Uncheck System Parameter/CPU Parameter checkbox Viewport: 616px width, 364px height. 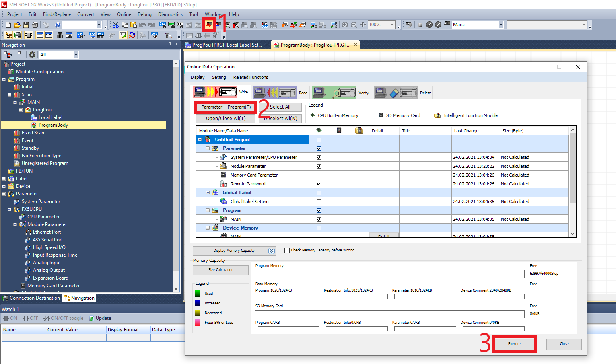point(319,157)
